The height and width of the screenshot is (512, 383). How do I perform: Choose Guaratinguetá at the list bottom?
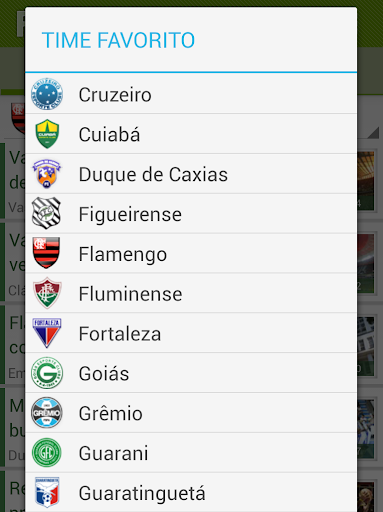[x=191, y=492]
